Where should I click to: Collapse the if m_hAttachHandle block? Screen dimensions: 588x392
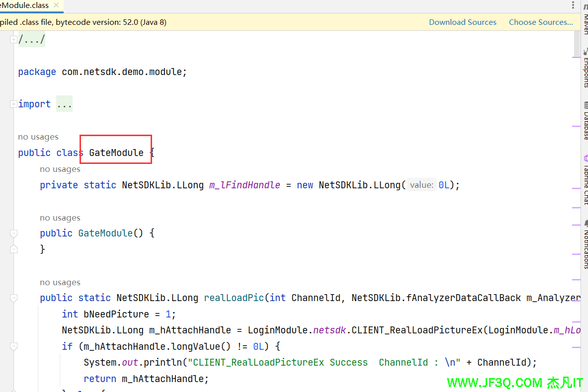point(13,346)
